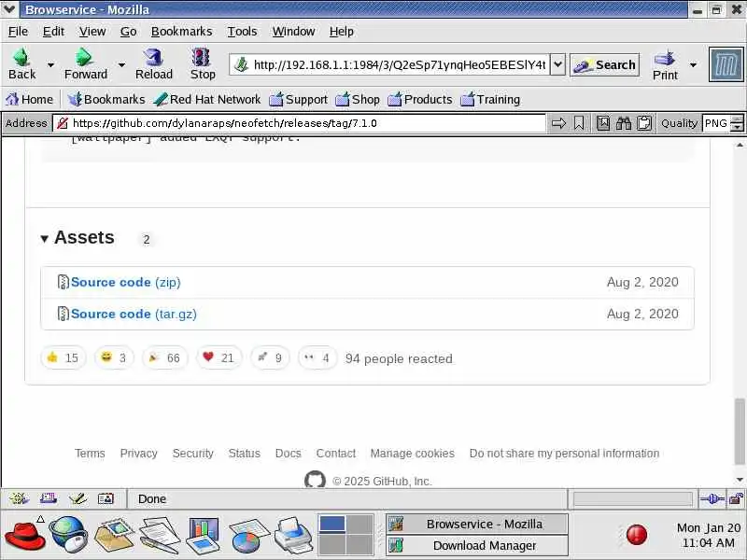Click the vertical scrollbar thumb
747x560 pixels.
coord(740,431)
